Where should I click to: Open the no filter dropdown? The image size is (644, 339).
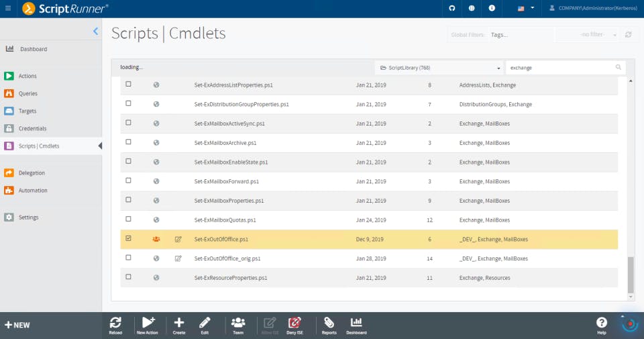pyautogui.click(x=588, y=34)
